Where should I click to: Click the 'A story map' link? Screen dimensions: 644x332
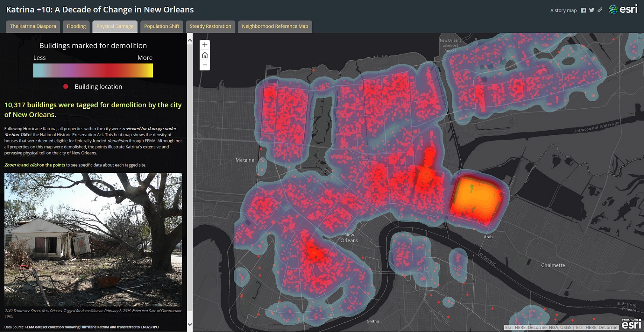pos(563,10)
